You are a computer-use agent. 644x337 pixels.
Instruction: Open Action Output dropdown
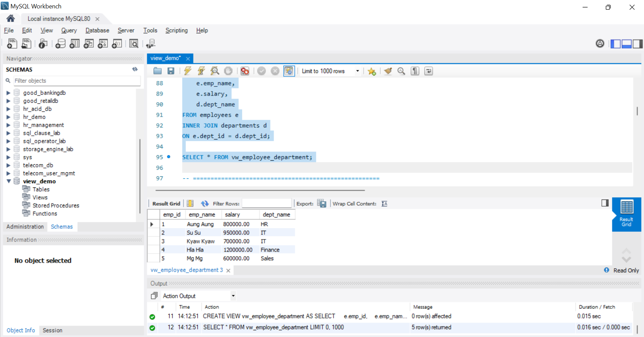[233, 296]
